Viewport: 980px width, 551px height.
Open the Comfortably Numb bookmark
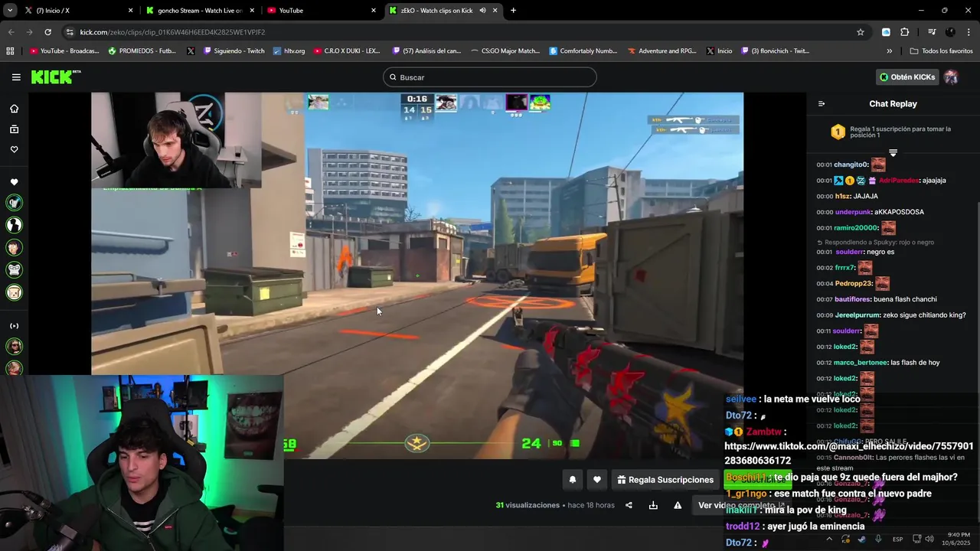coord(582,51)
